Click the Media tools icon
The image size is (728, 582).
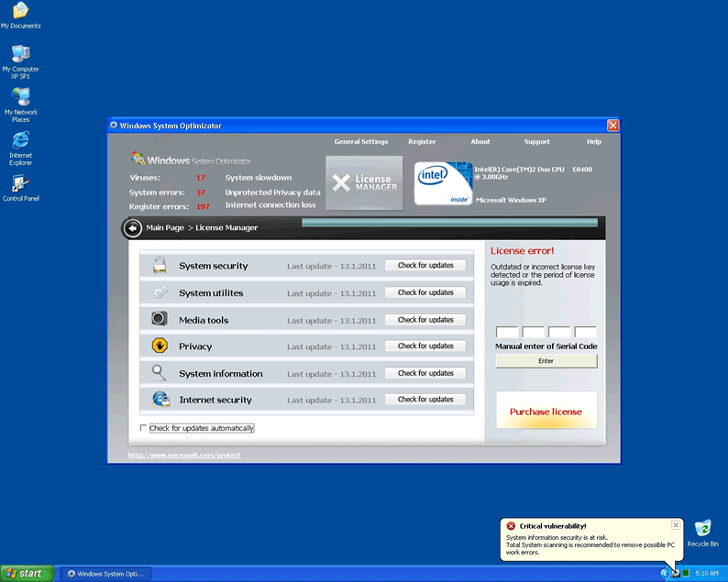click(x=160, y=319)
